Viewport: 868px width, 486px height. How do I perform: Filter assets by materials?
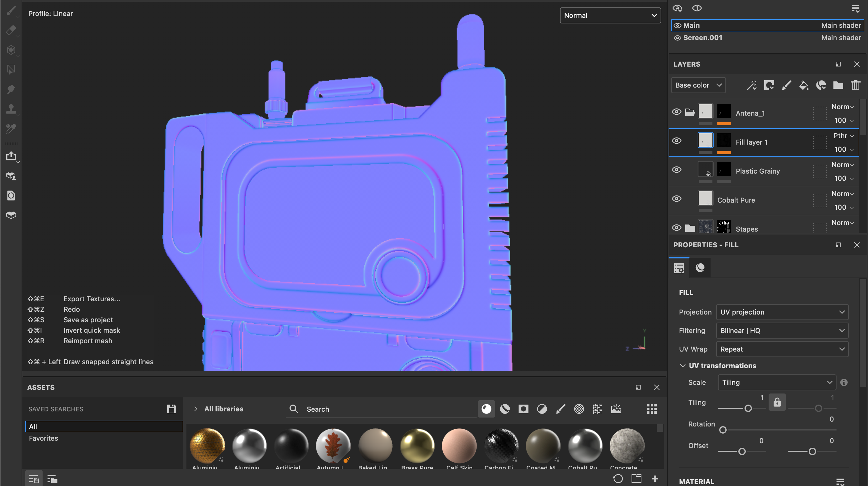click(486, 409)
